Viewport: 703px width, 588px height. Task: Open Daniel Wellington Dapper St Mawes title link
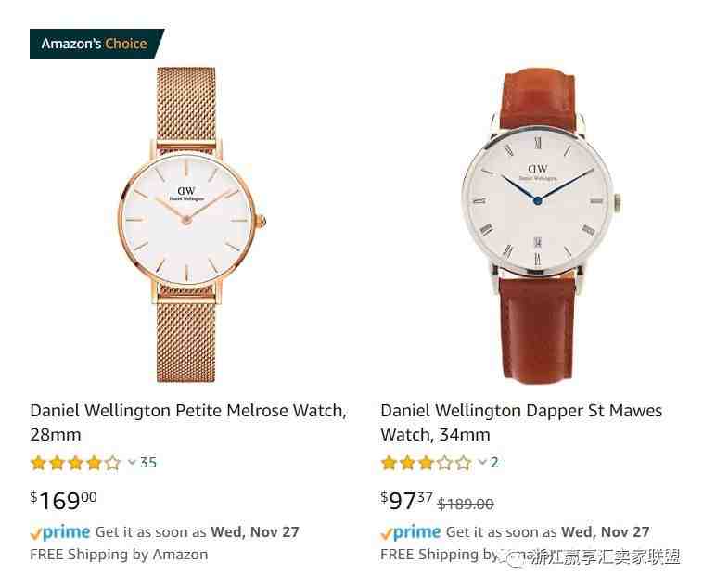click(521, 423)
